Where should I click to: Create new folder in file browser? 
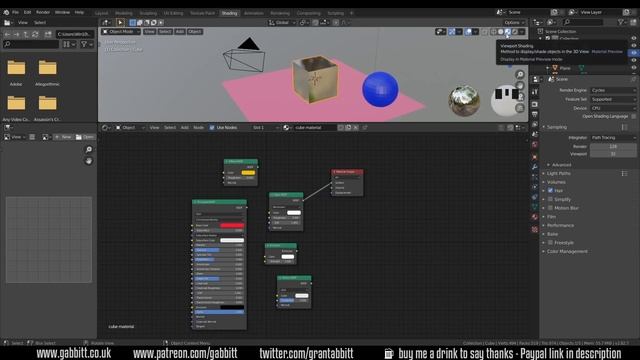(48, 34)
